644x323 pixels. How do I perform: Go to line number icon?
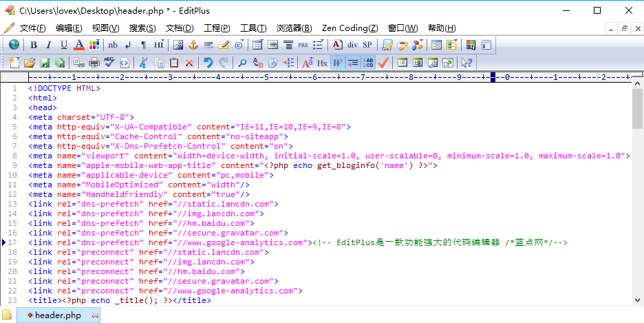(x=289, y=63)
